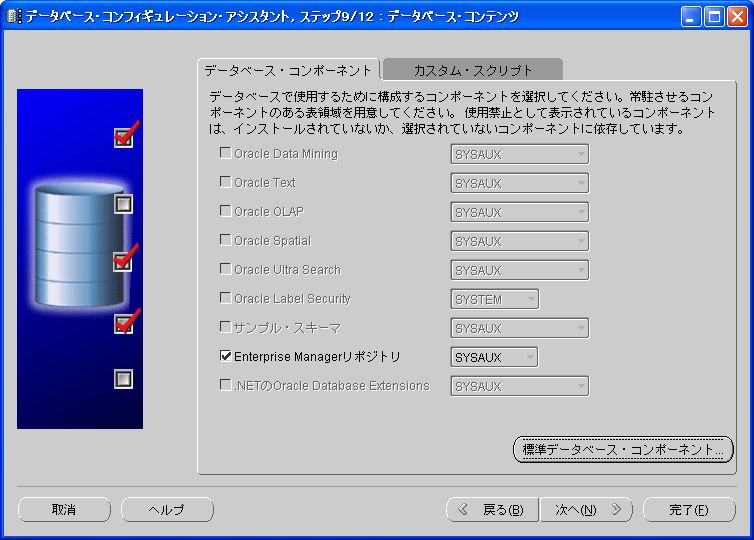Click the forward arrow icon beside 次へ(N)

point(616,509)
